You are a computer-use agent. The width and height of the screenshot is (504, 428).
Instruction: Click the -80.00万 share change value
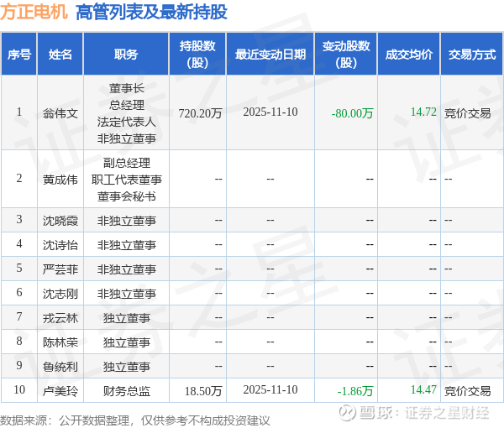353,112
